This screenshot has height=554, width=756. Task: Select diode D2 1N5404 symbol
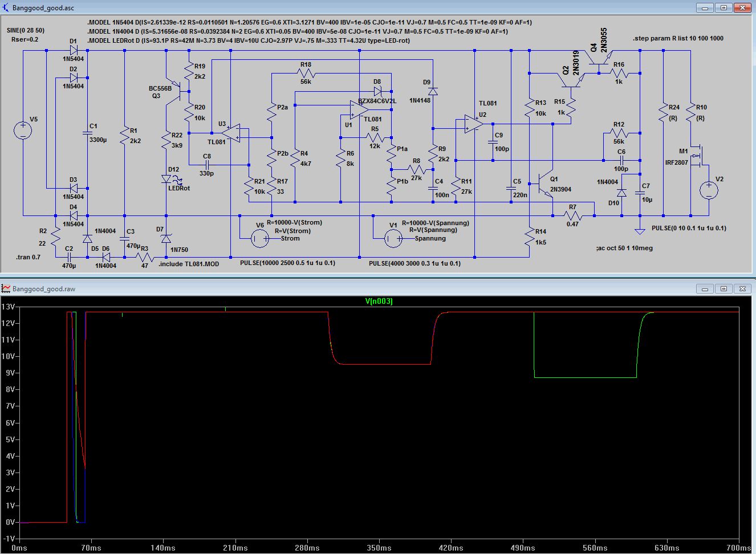74,78
